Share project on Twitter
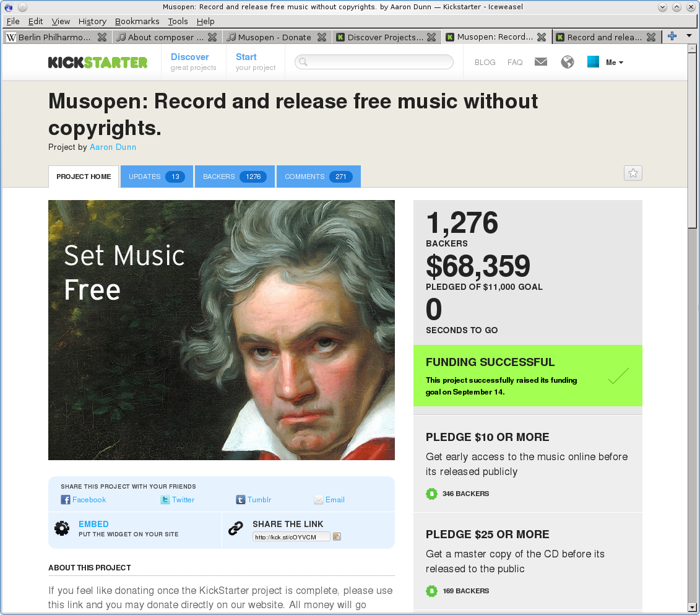 [x=177, y=500]
